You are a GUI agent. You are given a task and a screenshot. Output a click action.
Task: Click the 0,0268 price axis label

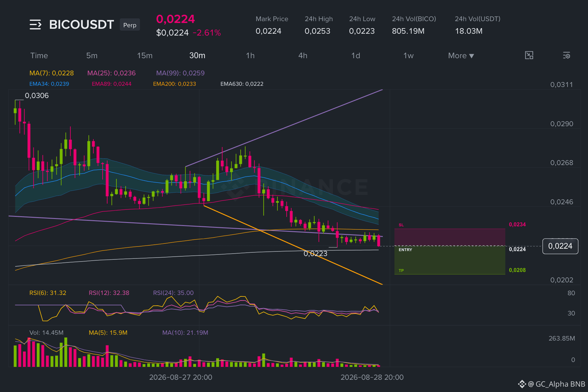[x=562, y=163]
